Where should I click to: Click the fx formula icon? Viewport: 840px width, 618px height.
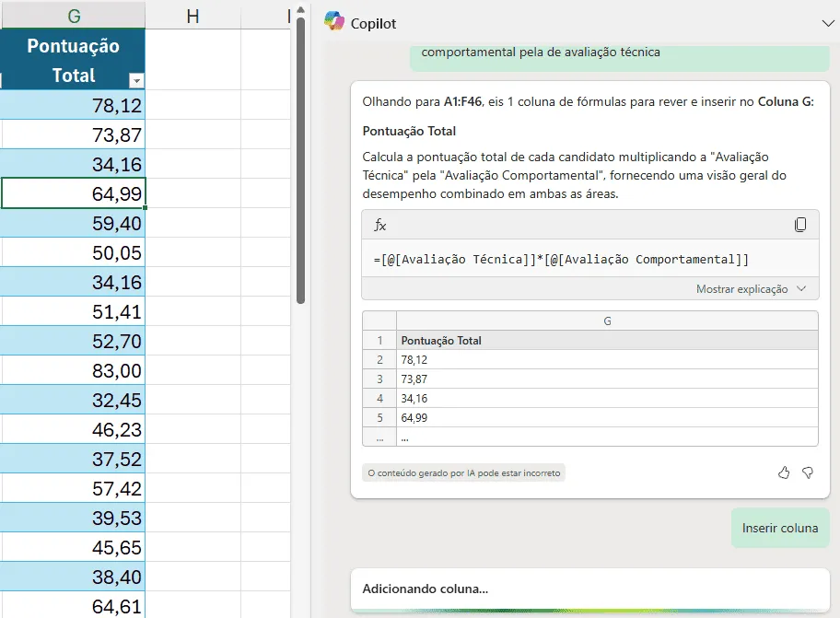tap(379, 225)
